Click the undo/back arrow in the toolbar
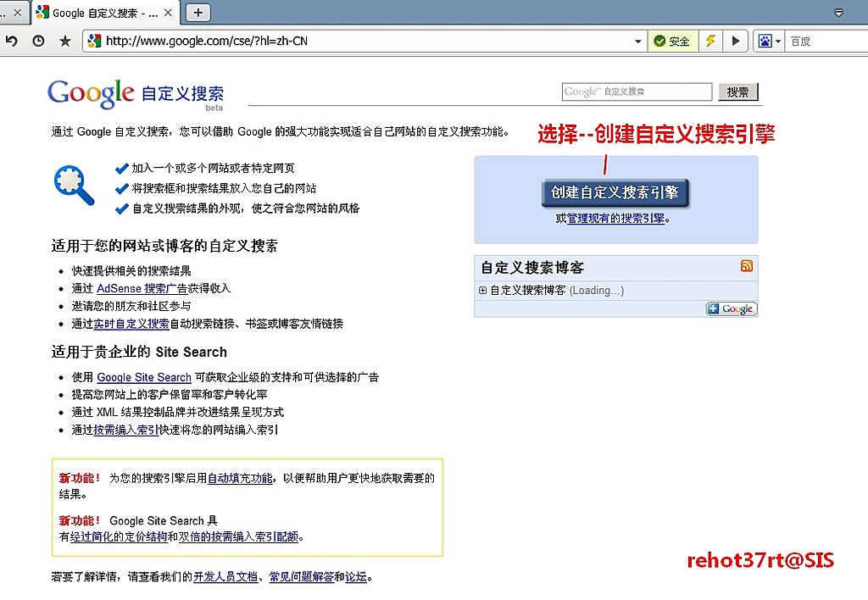This screenshot has height=600, width=868. pyautogui.click(x=11, y=41)
